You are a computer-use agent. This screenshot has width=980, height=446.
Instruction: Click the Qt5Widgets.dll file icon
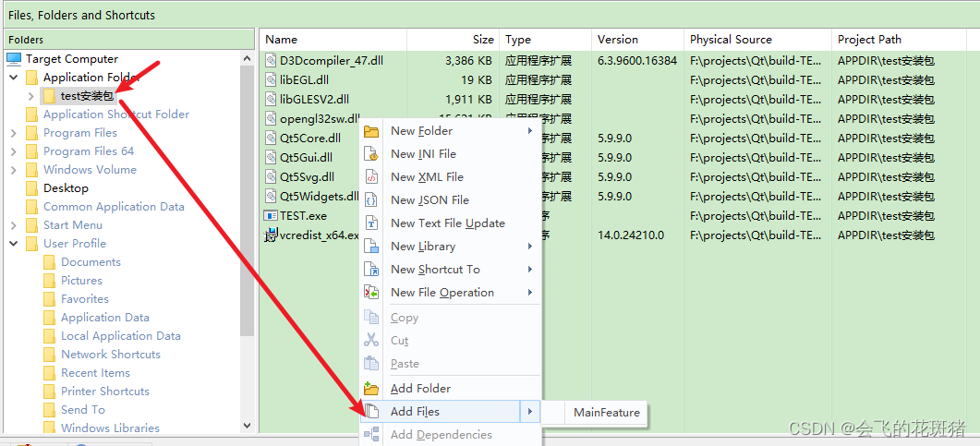270,196
